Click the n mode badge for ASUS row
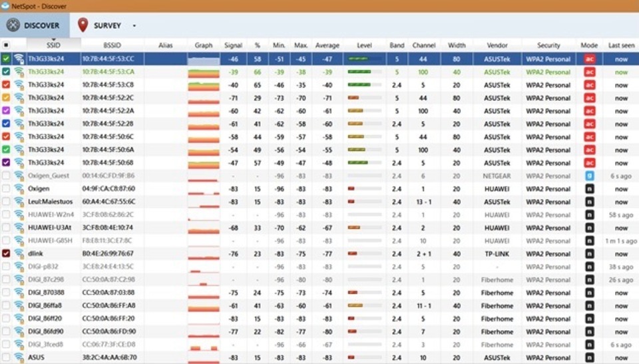This screenshot has height=364, width=639. coord(589,357)
